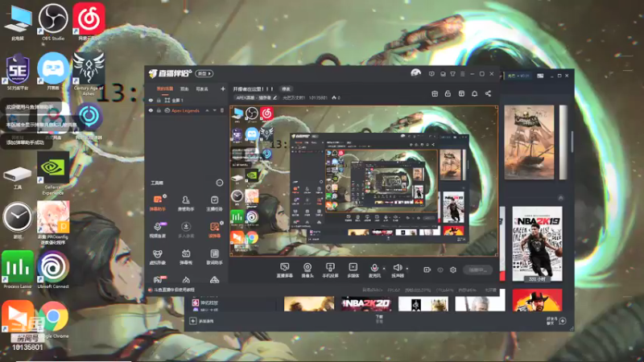The height and width of the screenshot is (362, 644).
Task: Add a screen capture source (直播屏幕)
Action: coord(284,270)
